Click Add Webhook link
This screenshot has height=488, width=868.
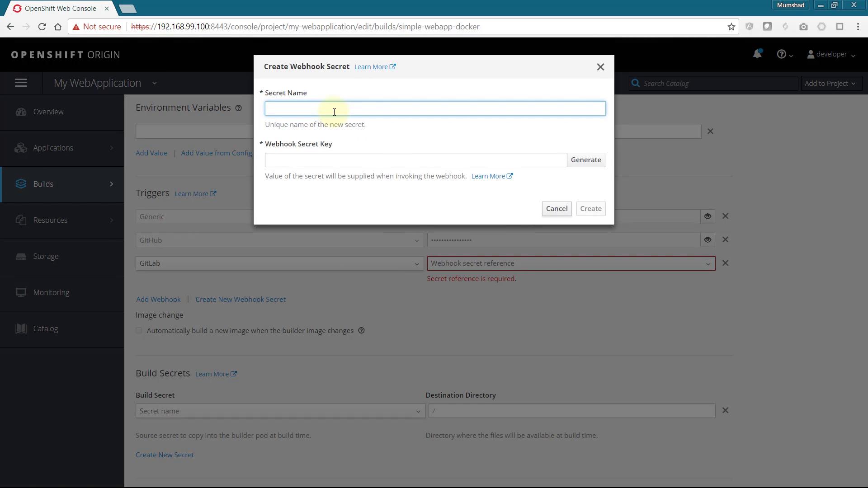(158, 300)
